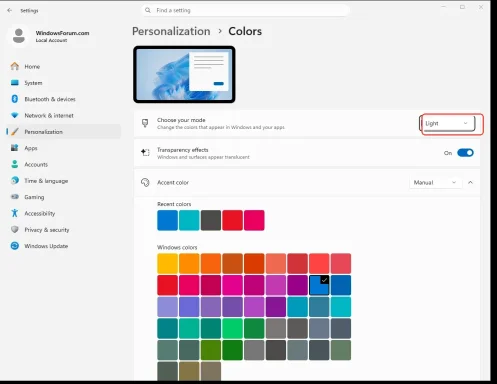Click the Windows colors label
Viewport: 497px width, 384px height.
click(177, 247)
